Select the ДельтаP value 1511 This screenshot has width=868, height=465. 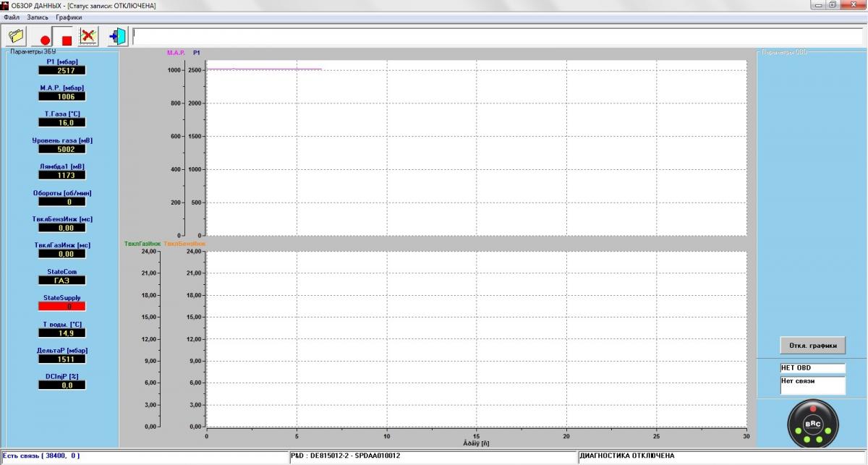coord(61,359)
